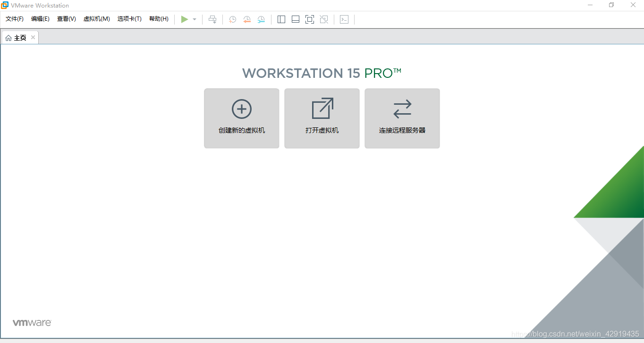644x343 pixels.
Task: Open the 文件(F) menu
Action: (x=15, y=19)
